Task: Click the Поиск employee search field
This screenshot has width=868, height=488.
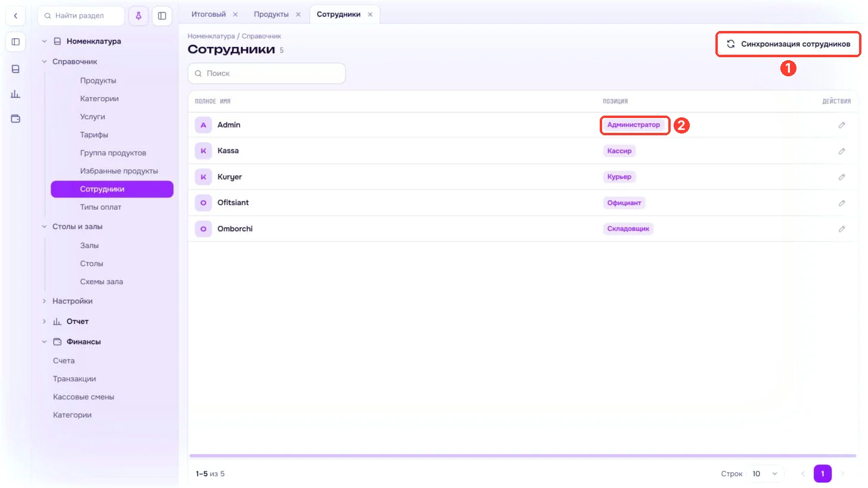Action: [266, 73]
